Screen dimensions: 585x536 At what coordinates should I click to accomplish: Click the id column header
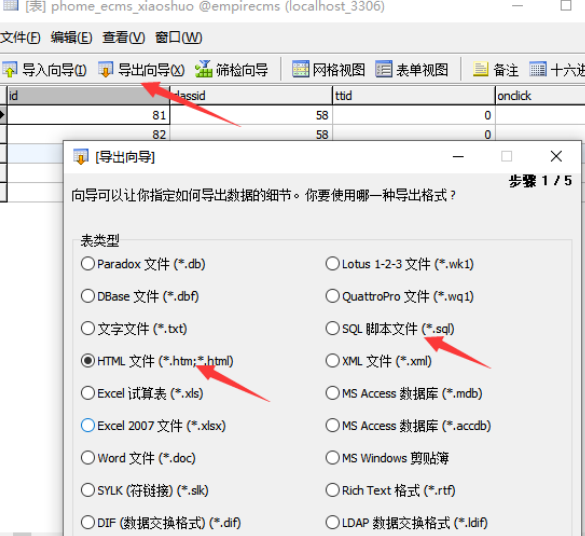[x=89, y=96]
